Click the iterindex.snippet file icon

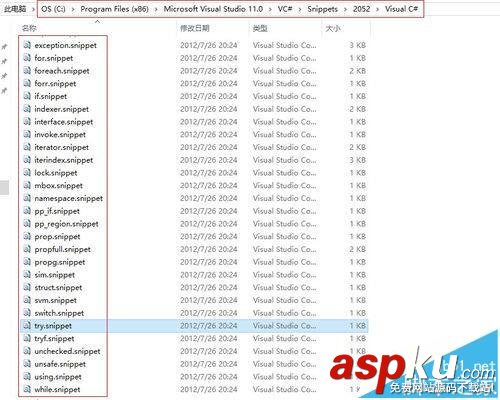(x=27, y=160)
